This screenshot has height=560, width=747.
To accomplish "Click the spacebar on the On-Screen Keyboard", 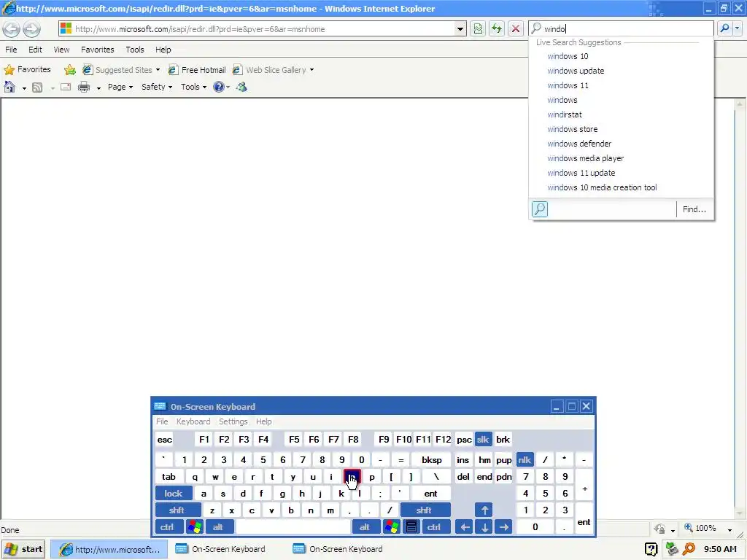I will (x=293, y=527).
